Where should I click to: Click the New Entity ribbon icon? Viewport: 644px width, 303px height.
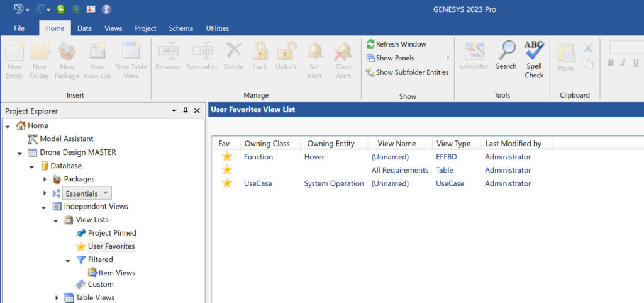click(14, 53)
